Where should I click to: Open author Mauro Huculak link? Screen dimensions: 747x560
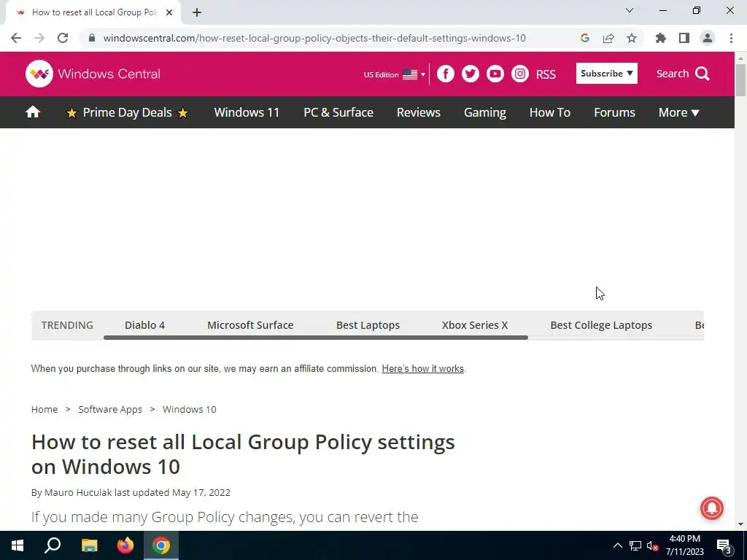pos(78,492)
